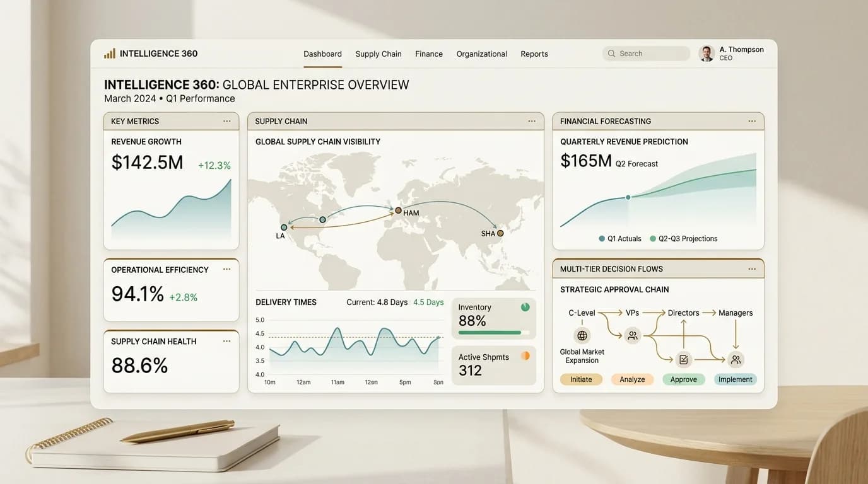Open the Operational Efficiency card options menu
The width and height of the screenshot is (868, 484).
tap(227, 269)
